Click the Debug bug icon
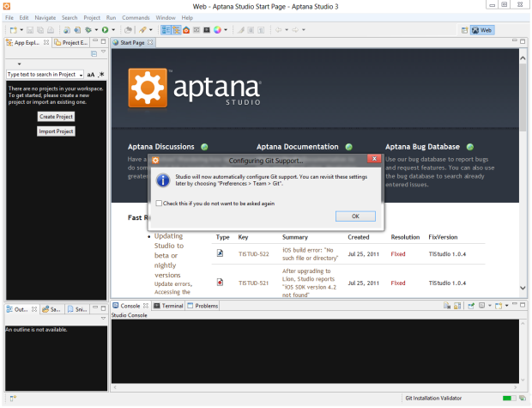 point(88,30)
